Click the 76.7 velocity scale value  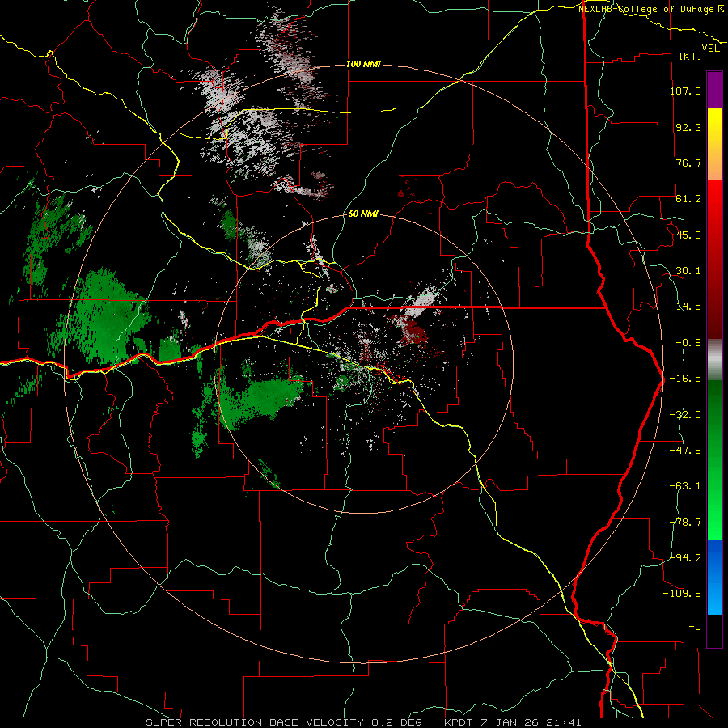688,163
